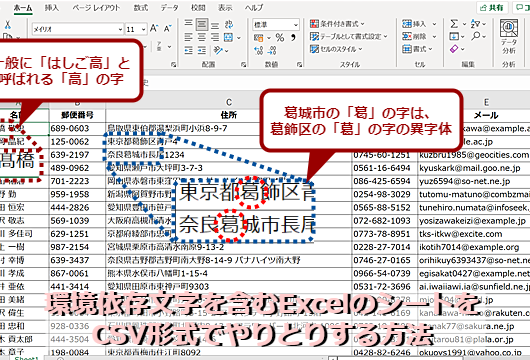The height and width of the screenshot is (360, 530).
Task: Align text to the right
Action: [215, 38]
